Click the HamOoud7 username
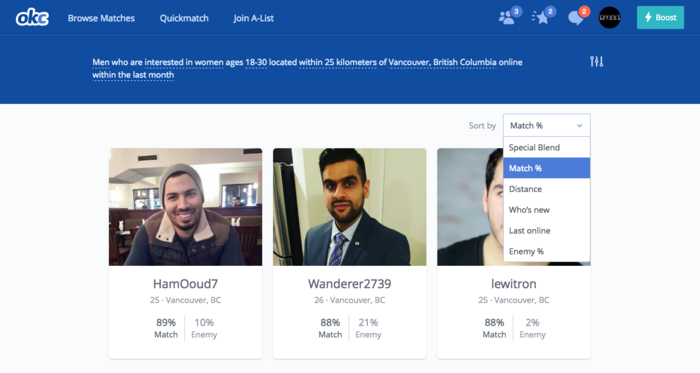 click(185, 284)
